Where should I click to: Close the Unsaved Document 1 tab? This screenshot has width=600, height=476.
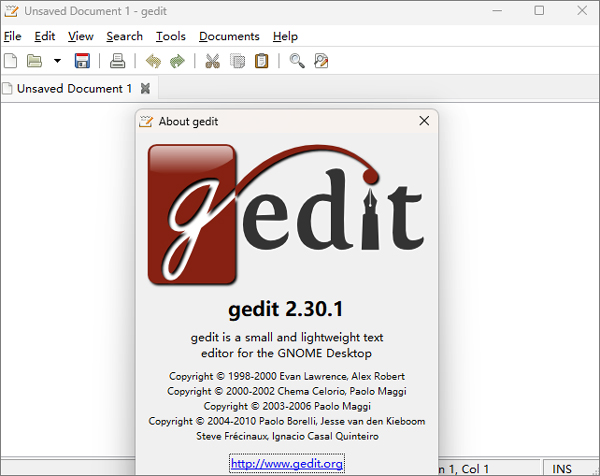(x=145, y=89)
